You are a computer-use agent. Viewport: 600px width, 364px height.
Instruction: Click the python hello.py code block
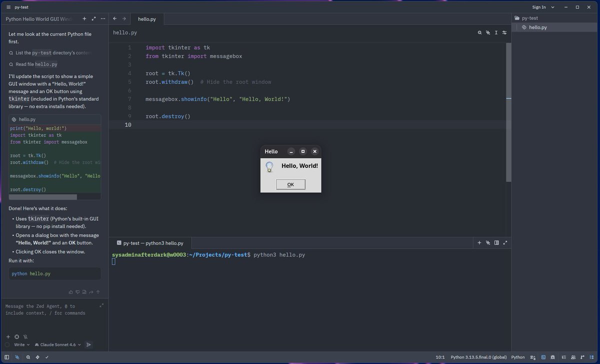point(55,273)
